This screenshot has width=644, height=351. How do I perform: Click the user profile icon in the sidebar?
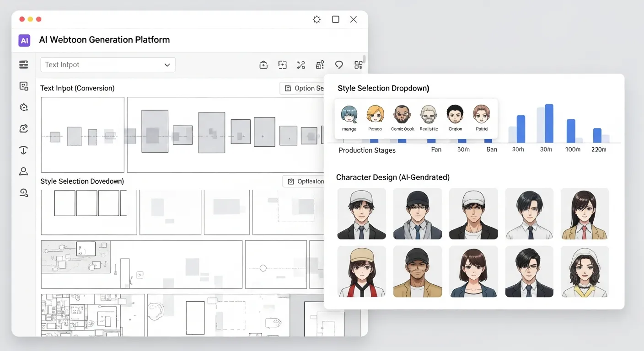pos(24,171)
